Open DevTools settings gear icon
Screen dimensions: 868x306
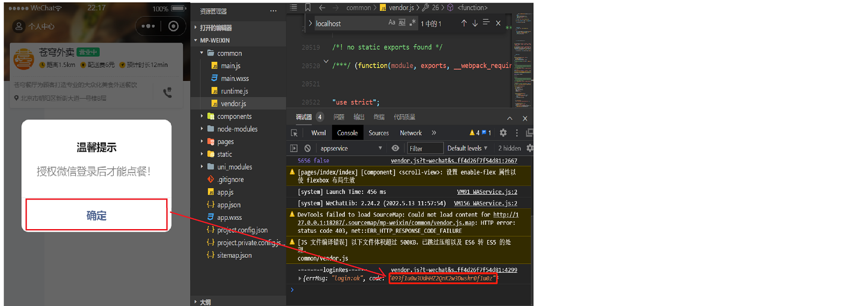503,132
